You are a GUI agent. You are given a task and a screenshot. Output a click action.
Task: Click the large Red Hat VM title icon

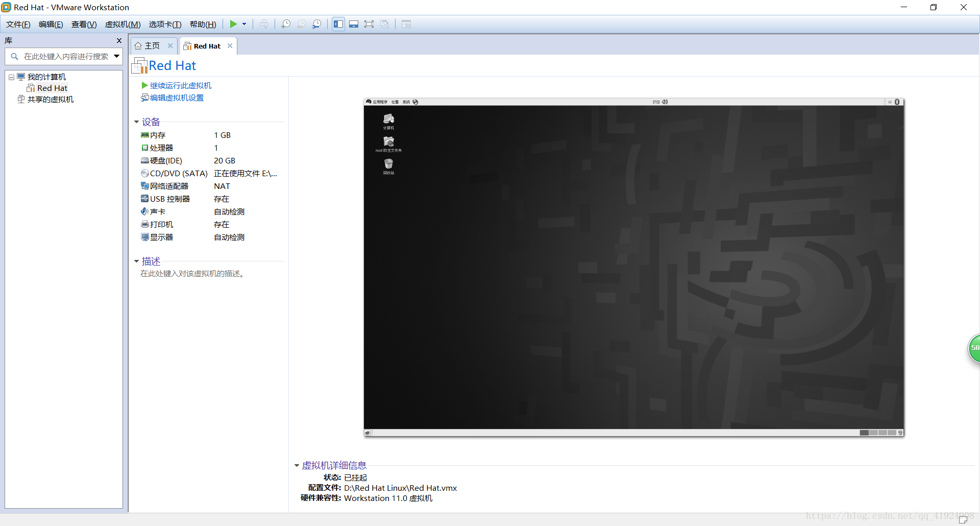tap(140, 65)
